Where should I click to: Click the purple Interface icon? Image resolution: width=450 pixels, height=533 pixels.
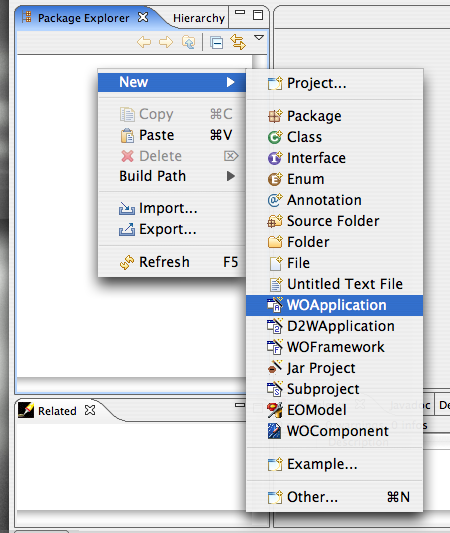coord(275,158)
